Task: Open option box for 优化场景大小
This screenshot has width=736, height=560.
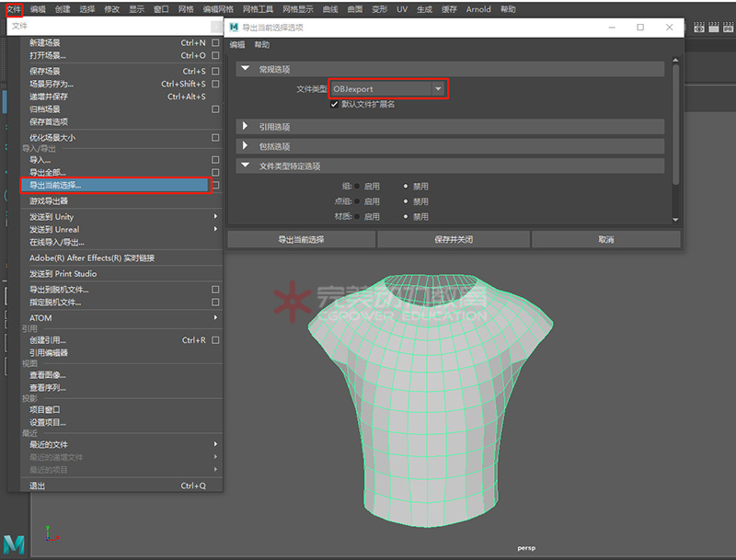Action: tap(215, 138)
